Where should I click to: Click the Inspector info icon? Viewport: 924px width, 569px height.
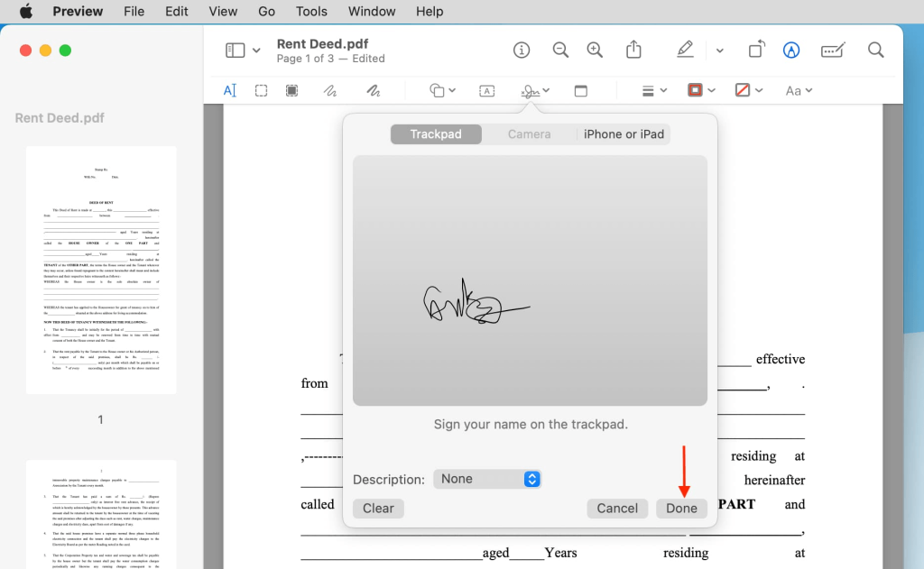(x=522, y=50)
